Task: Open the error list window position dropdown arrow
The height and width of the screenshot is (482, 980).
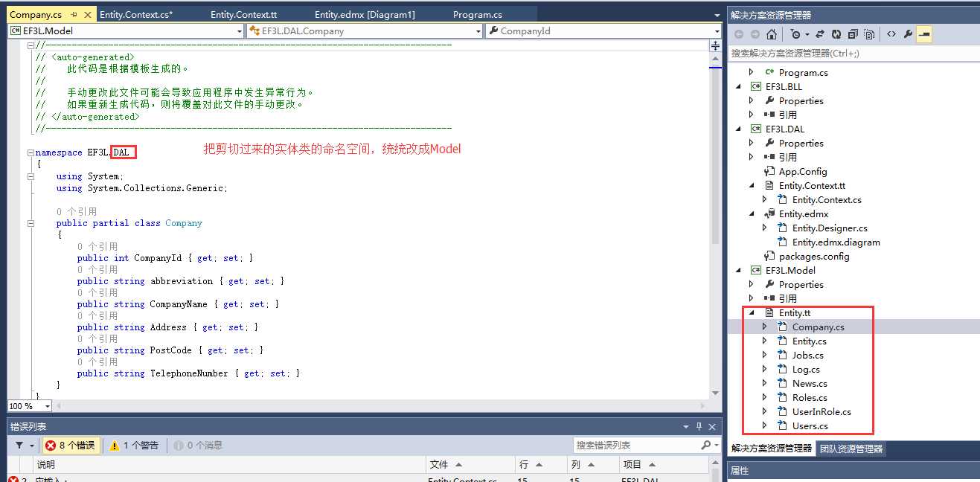Action: click(686, 426)
